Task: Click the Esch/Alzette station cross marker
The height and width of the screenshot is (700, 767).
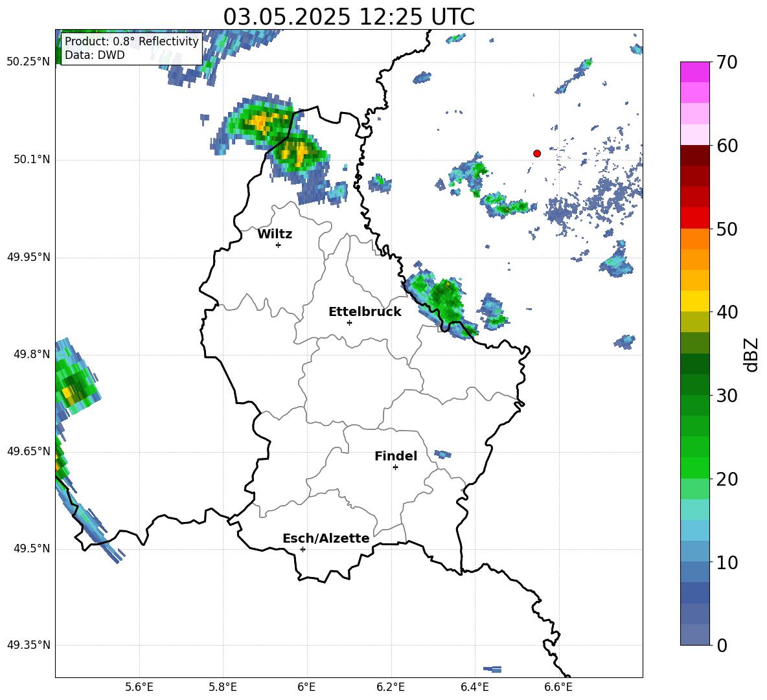Action: click(303, 549)
